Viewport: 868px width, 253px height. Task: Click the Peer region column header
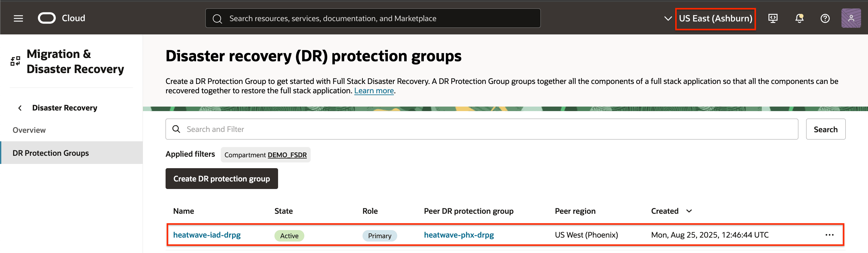point(575,211)
